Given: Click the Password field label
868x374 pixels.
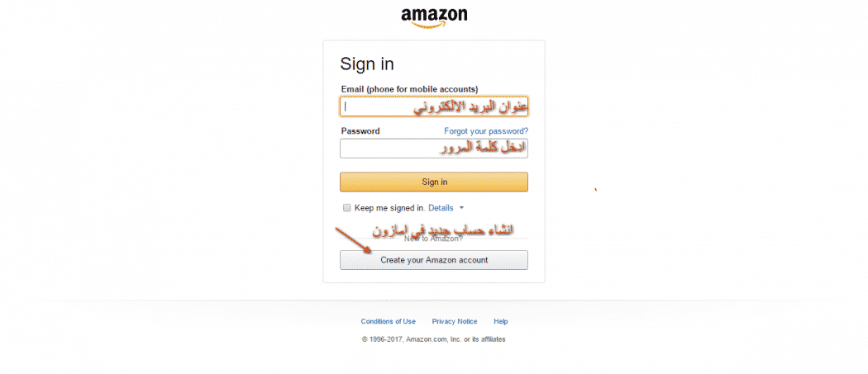Looking at the screenshot, I should (360, 131).
